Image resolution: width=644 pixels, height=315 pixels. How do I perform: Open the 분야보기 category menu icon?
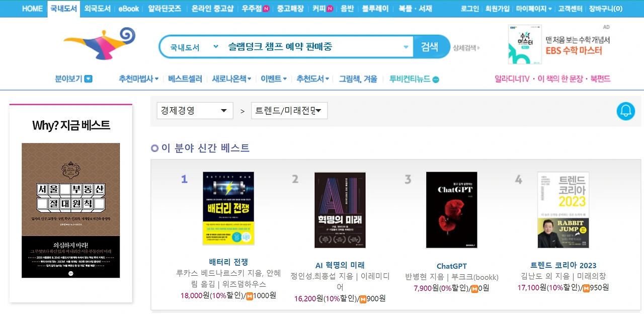tap(89, 79)
